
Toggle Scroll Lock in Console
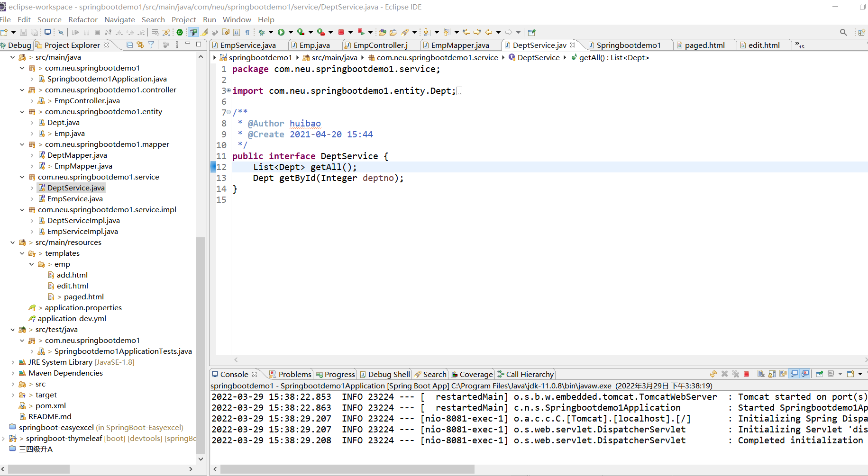click(772, 374)
